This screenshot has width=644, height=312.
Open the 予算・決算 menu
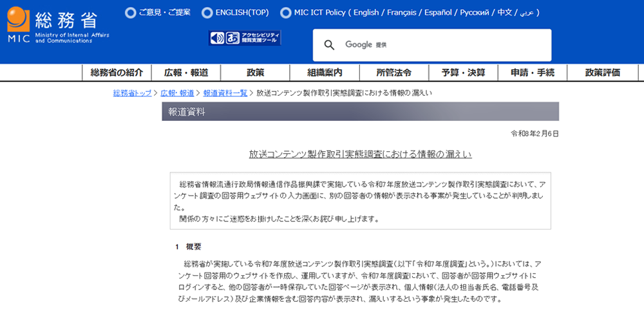[x=464, y=73]
